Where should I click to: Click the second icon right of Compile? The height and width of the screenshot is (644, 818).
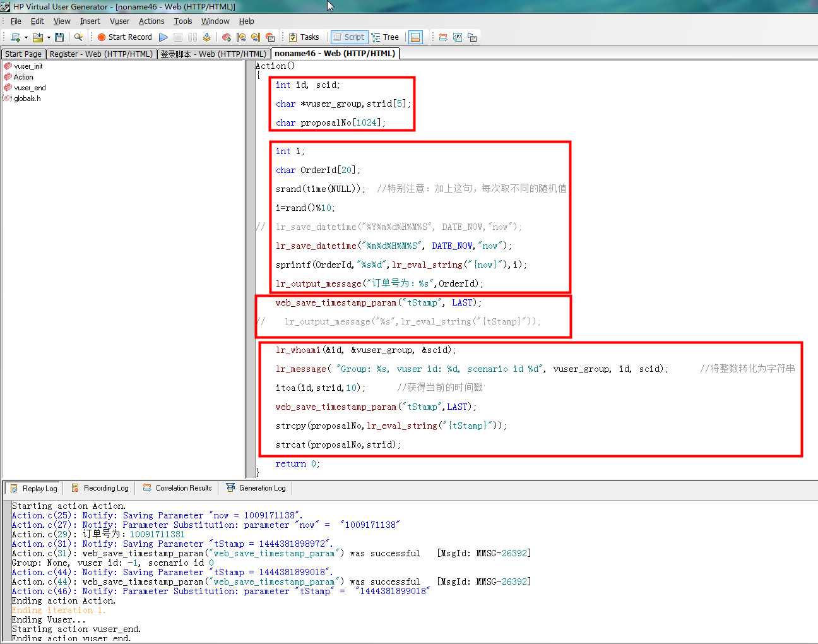[241, 37]
